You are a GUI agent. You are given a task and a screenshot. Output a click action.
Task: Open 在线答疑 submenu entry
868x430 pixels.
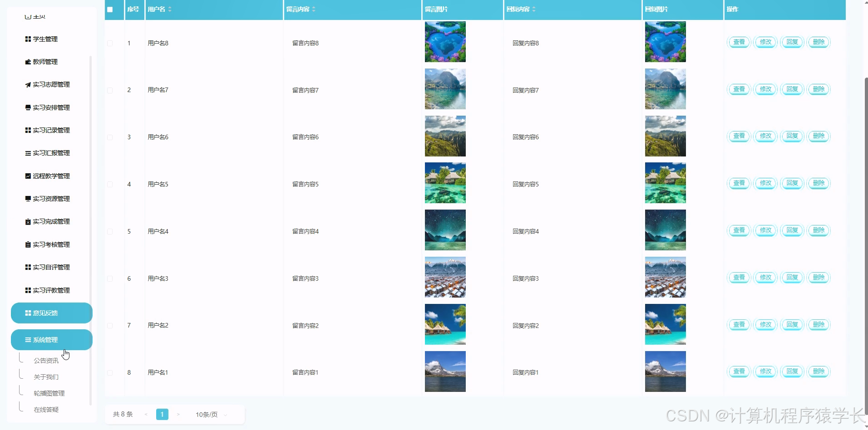point(46,410)
